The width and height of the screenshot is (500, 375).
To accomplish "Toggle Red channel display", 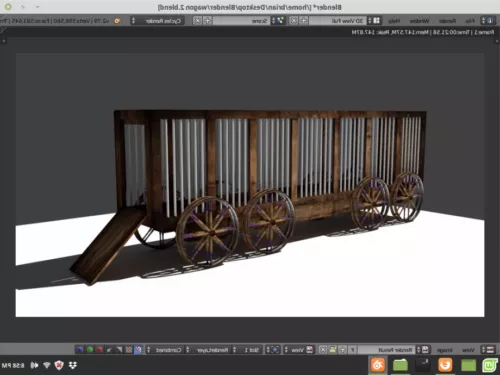I will pos(99,350).
